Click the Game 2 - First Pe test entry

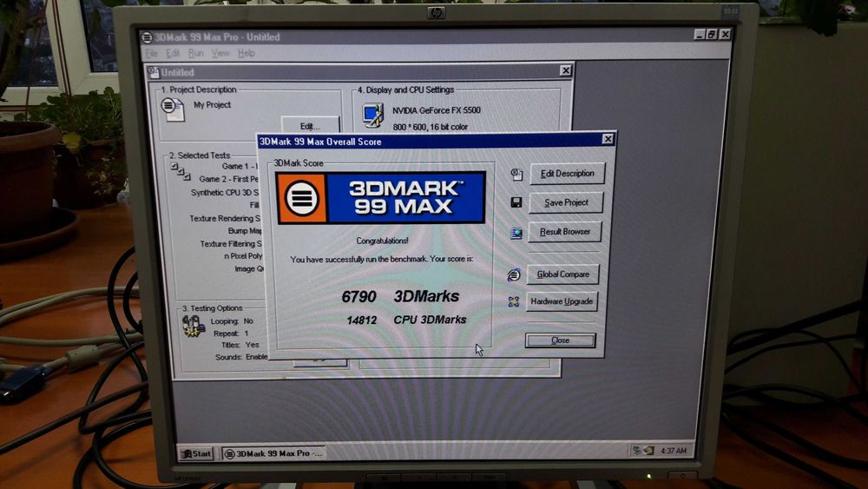click(x=228, y=179)
